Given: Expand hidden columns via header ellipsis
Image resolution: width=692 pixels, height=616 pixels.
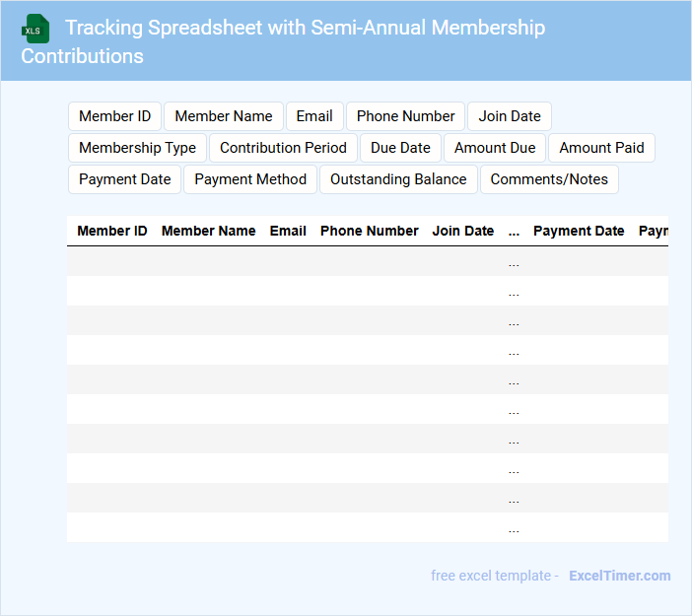Looking at the screenshot, I should (514, 232).
